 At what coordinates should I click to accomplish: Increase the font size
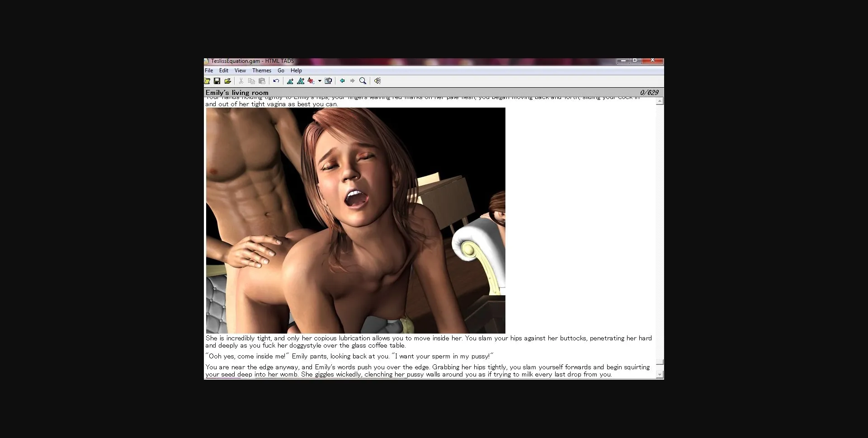click(x=301, y=80)
